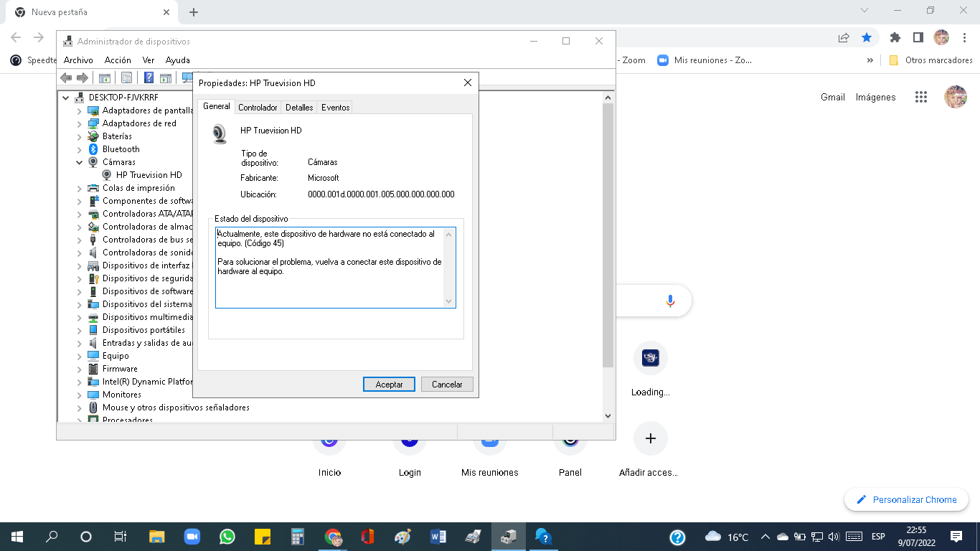This screenshot has height=551, width=980.
Task: Click the blue Help question mark toolbar icon
Action: click(149, 77)
